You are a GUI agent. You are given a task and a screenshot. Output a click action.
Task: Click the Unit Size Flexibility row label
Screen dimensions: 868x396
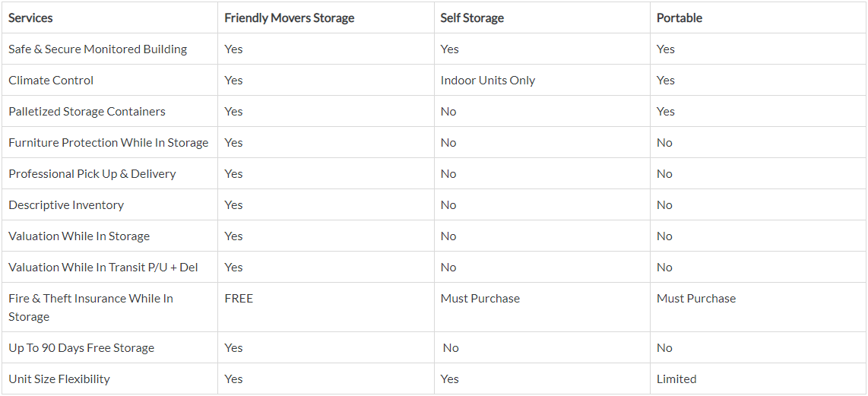click(x=59, y=379)
